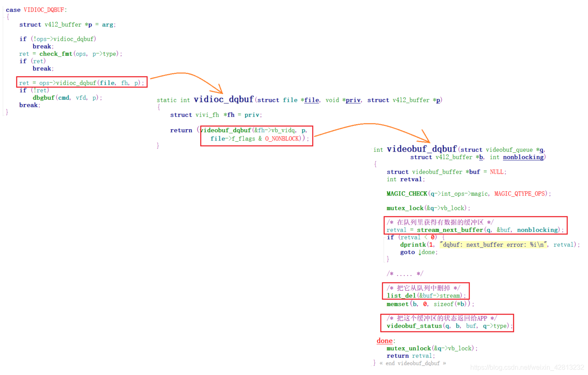Click underlined 'nonblocking' parameter in signature
Screen dimensions: 588x375
[x=523, y=157]
